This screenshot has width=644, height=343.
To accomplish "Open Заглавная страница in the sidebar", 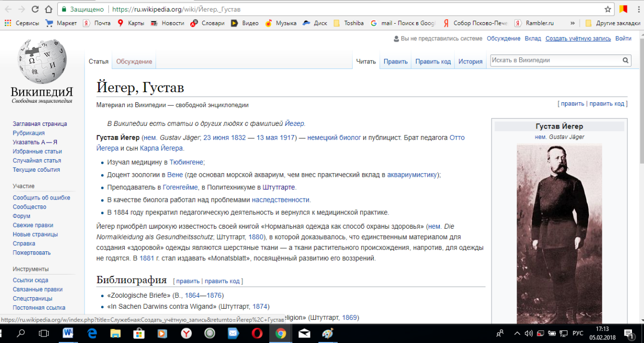I will click(x=40, y=124).
